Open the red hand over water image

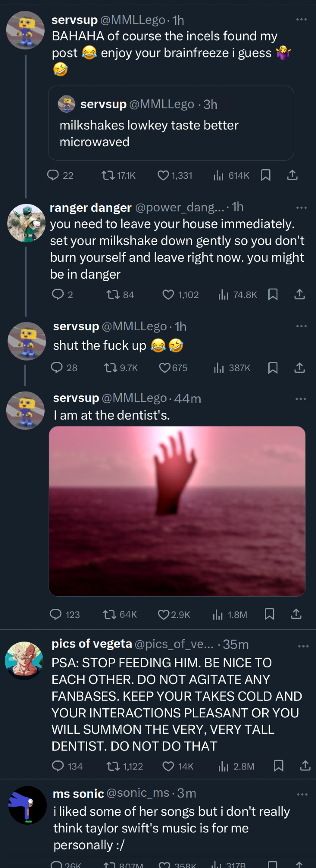click(177, 511)
